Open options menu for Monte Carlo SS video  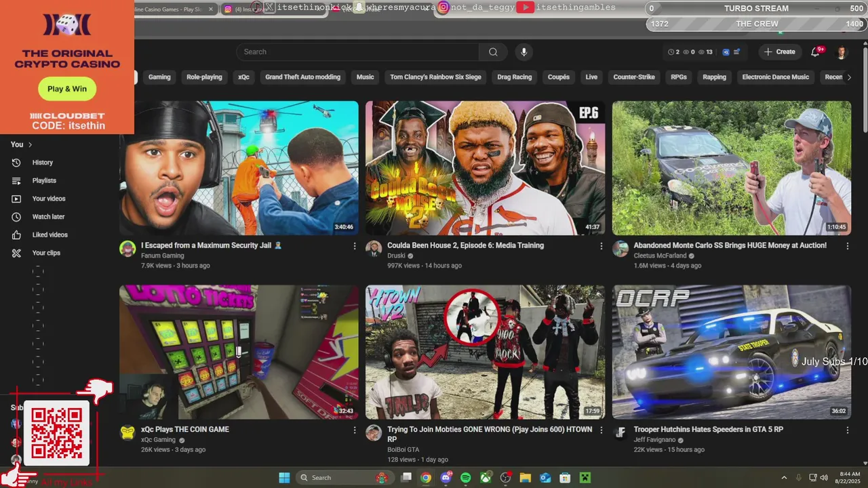tap(847, 246)
